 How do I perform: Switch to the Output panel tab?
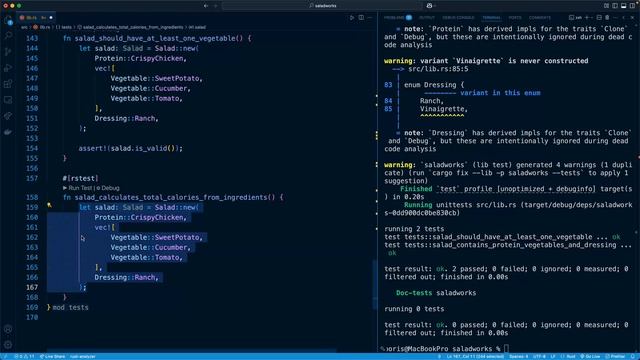pyautogui.click(x=427, y=18)
